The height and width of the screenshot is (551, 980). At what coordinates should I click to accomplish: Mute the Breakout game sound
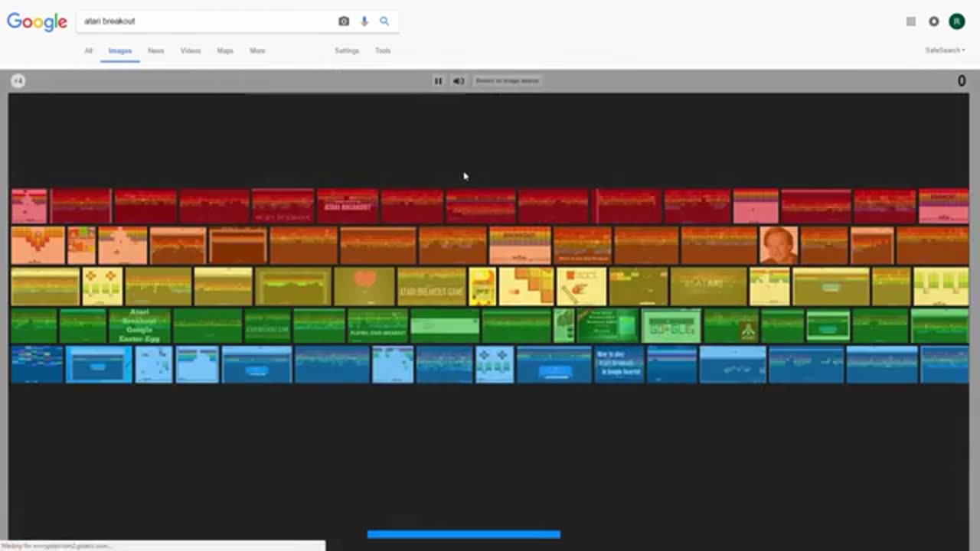(x=459, y=80)
